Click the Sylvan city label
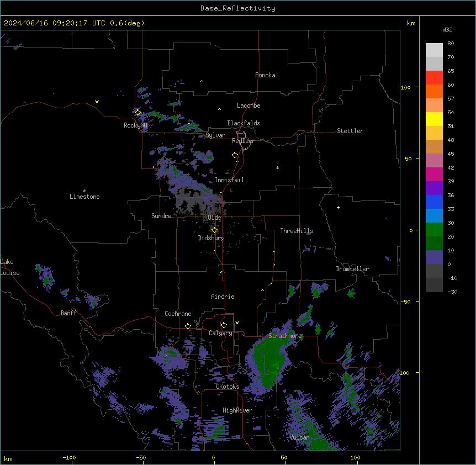This screenshot has width=476, height=465. click(x=215, y=135)
